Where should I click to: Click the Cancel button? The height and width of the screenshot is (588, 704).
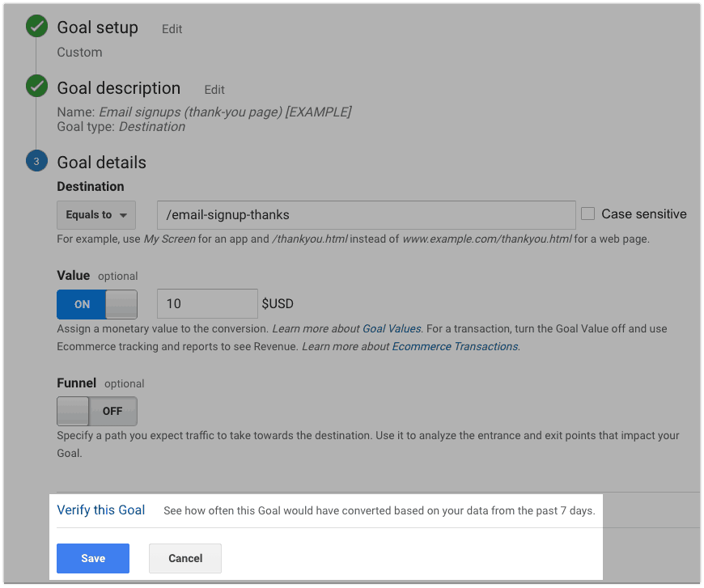(185, 558)
